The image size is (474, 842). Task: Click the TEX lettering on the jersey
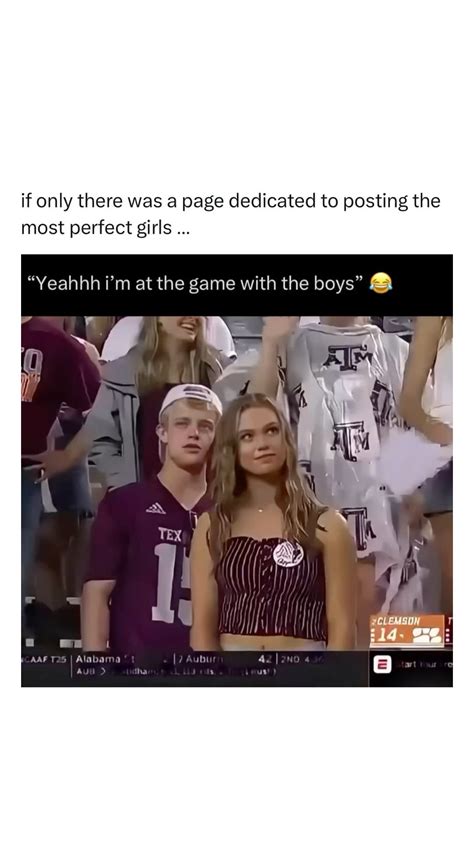tap(171, 534)
